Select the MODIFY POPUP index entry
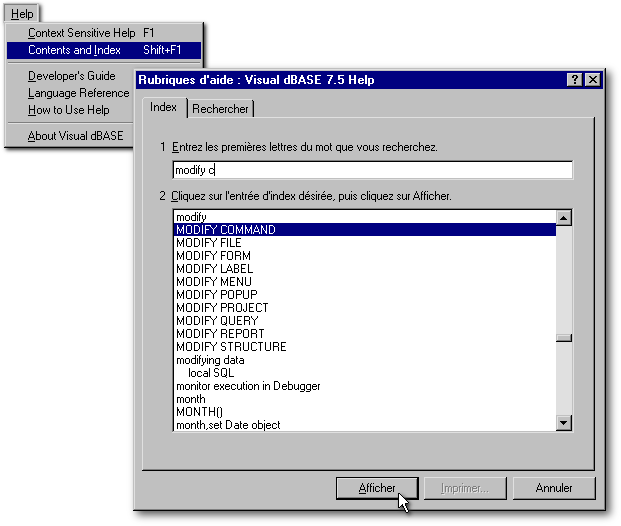621x526 pixels. tap(365, 295)
